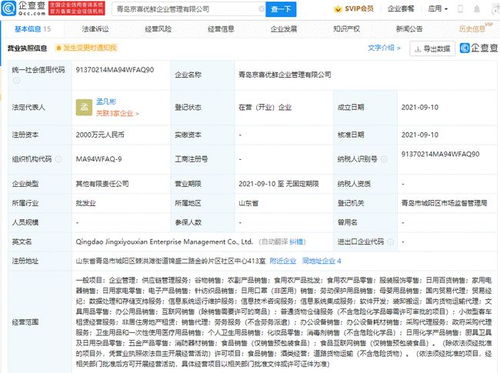Click the 登记机关 value for 青岛市城阳区
The height and width of the screenshot is (373, 500).
pyautogui.click(x=444, y=203)
